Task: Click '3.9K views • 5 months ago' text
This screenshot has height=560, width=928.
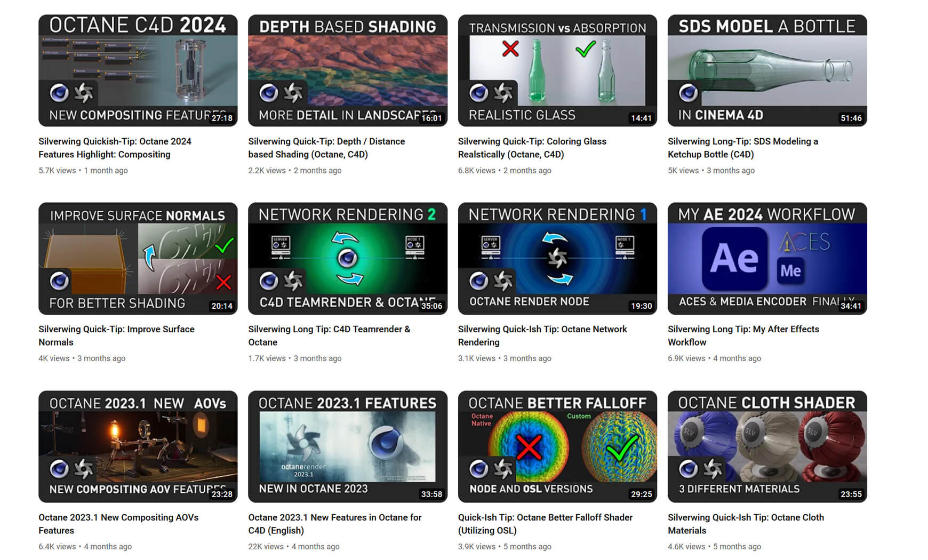Action: (505, 547)
